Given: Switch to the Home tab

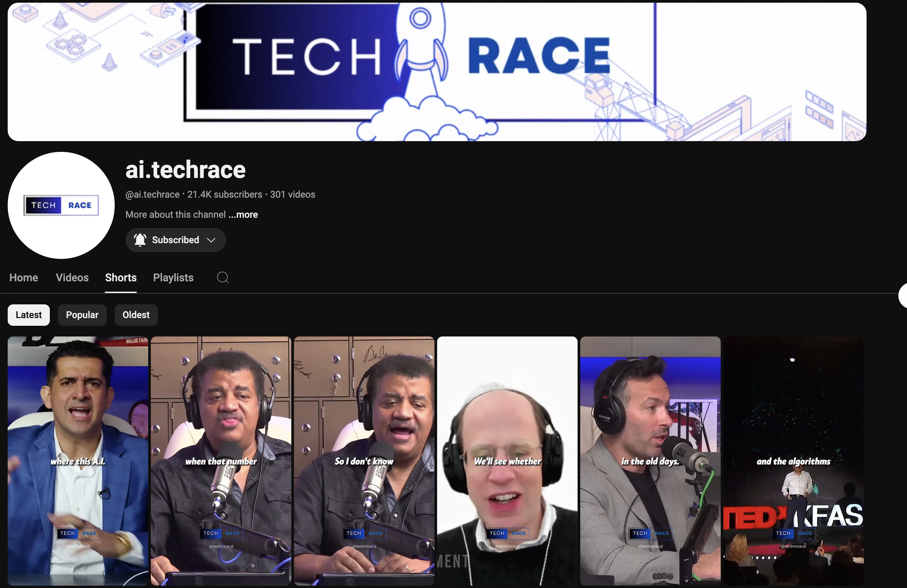Looking at the screenshot, I should pos(24,277).
